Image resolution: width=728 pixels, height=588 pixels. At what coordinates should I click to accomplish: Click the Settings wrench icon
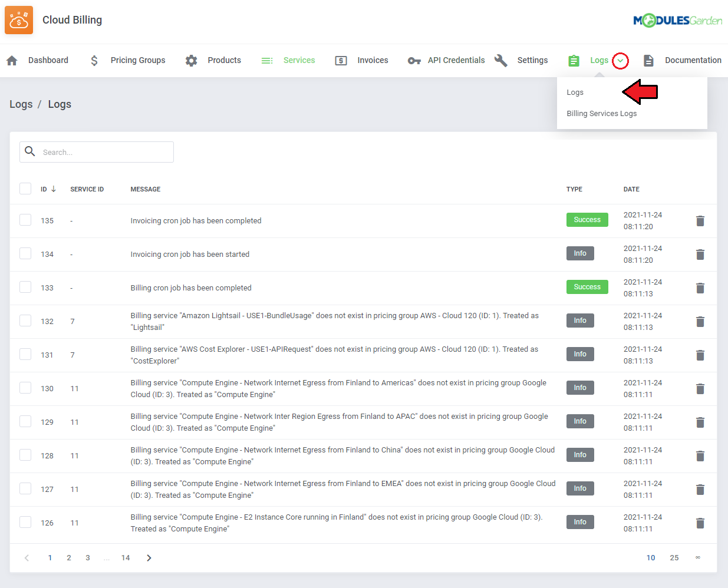pyautogui.click(x=501, y=60)
